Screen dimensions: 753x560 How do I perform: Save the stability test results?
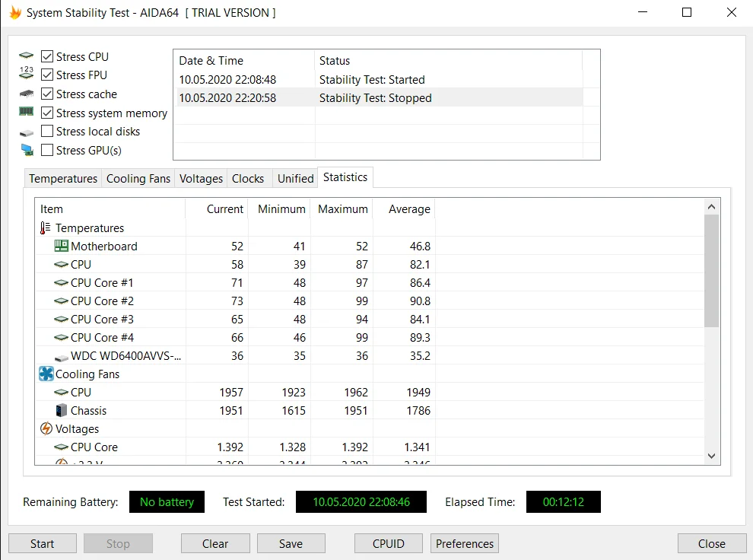tap(291, 543)
